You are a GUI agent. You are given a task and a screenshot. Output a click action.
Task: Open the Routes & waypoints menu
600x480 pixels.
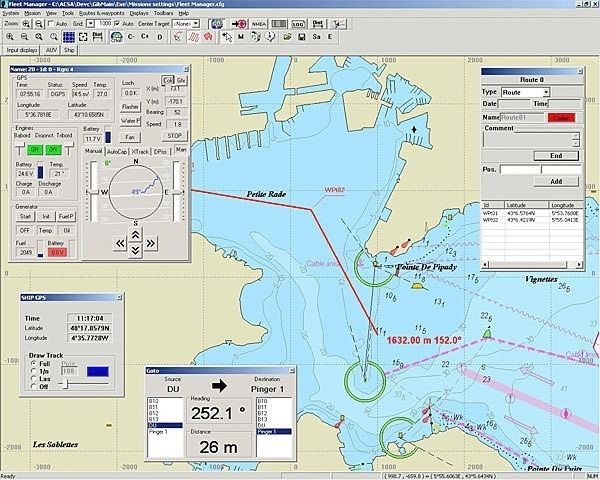(x=101, y=13)
